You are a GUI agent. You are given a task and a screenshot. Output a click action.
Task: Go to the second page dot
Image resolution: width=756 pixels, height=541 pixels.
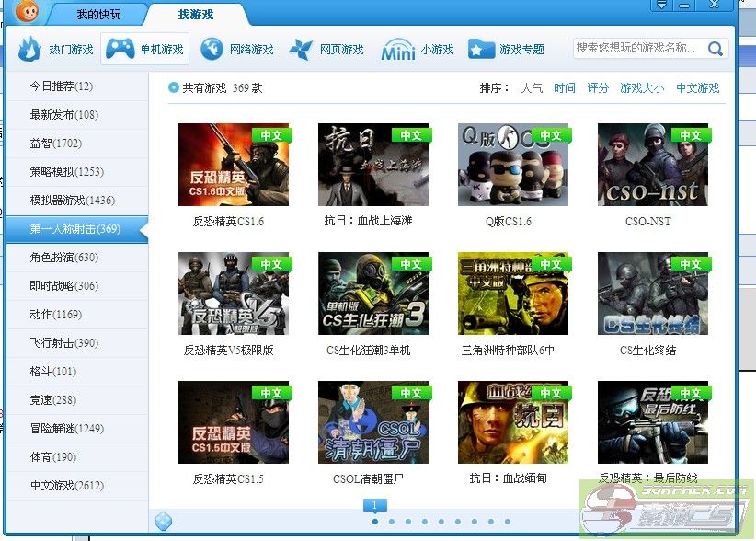pos(391,522)
